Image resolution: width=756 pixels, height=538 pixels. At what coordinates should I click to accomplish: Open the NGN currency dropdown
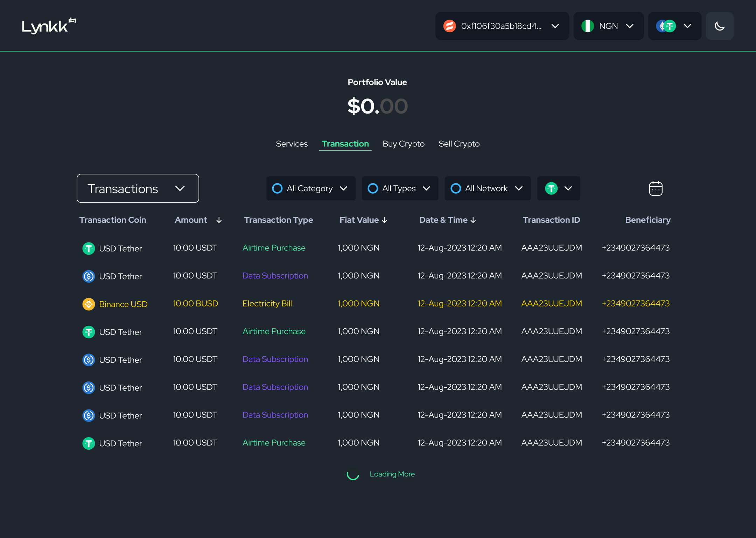[608, 26]
